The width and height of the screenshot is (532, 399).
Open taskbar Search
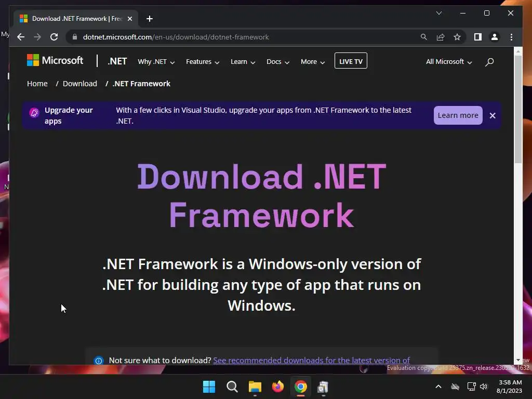[232, 387]
